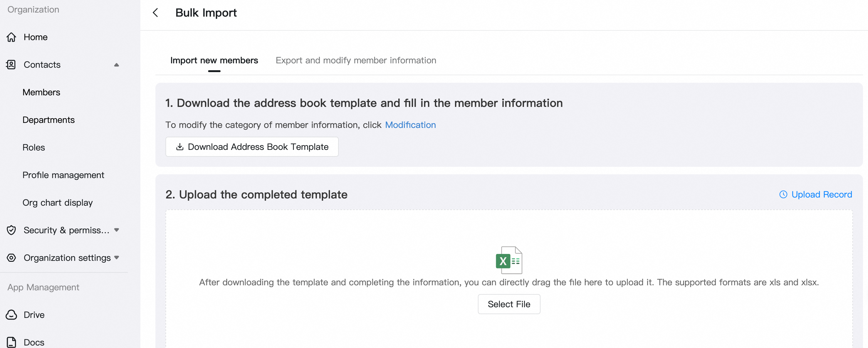868x348 pixels.
Task: Open Departments in the Contacts submenu
Action: 49,120
